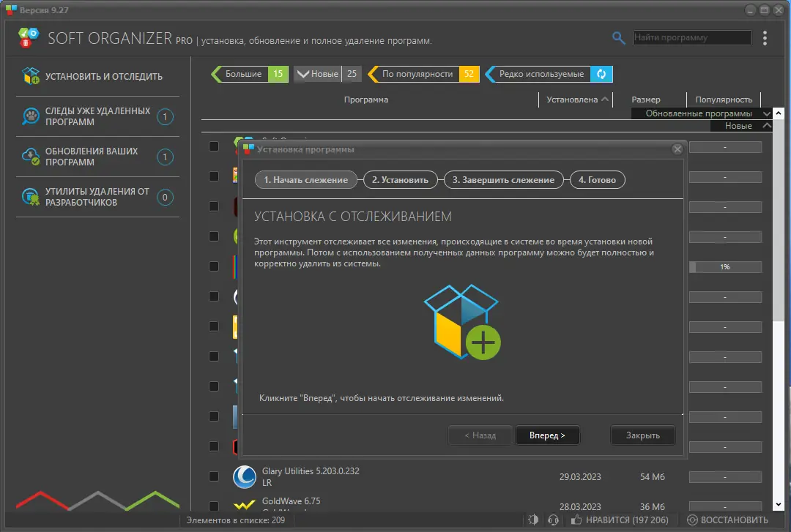The image size is (791, 532).
Task: Click Элементов в списке: 209 status text
Action: point(236,520)
